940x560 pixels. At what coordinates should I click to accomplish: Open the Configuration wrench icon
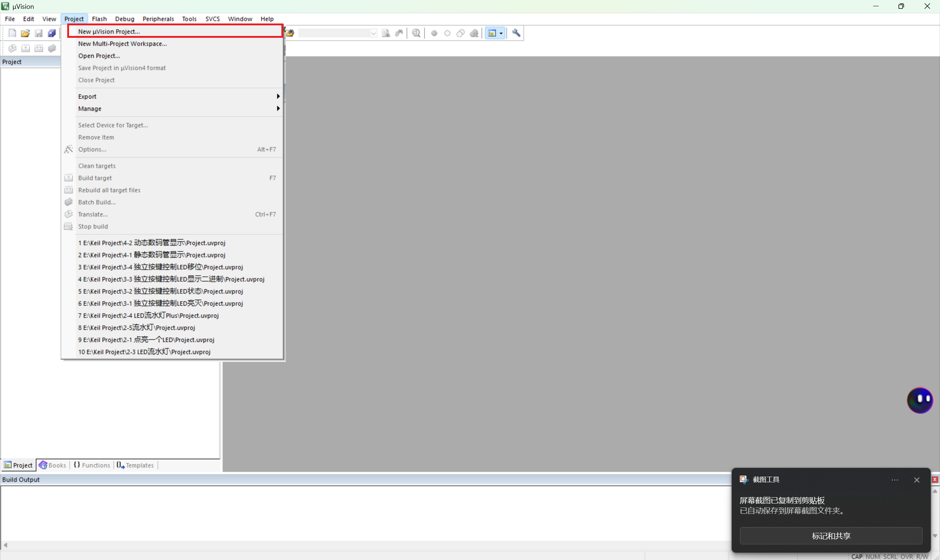516,33
